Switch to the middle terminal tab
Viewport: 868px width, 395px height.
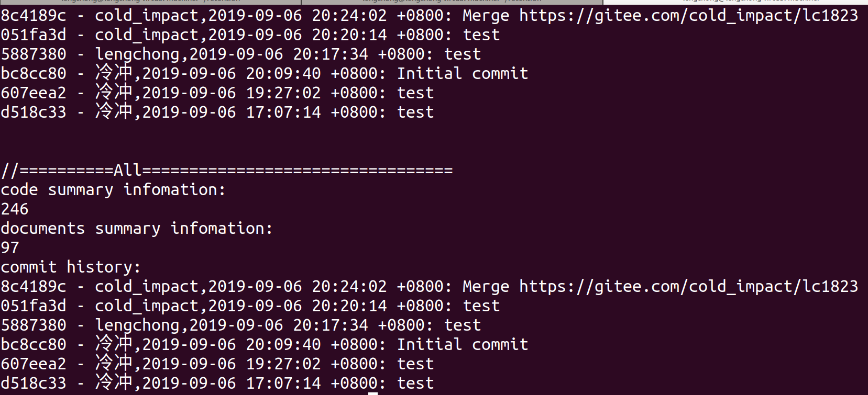click(452, 2)
